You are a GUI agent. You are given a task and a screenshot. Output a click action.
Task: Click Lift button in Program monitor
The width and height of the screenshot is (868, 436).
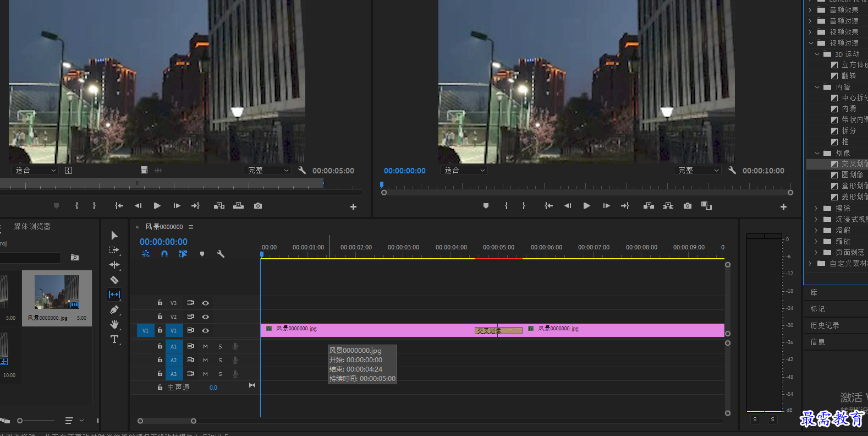pyautogui.click(x=649, y=206)
